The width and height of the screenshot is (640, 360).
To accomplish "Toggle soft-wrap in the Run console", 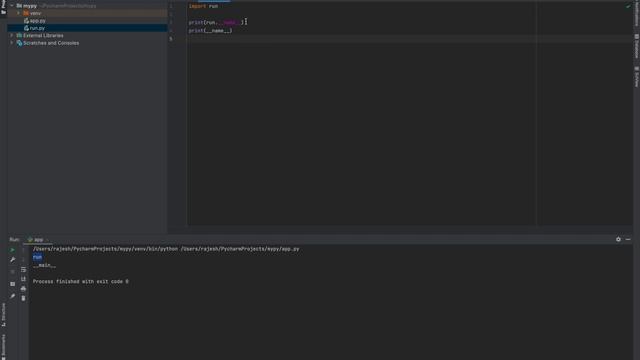I will point(23,269).
